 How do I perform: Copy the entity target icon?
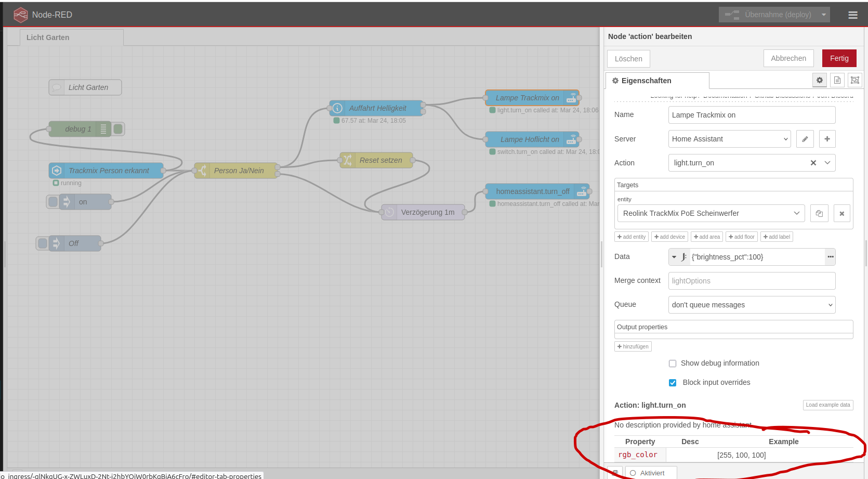tap(819, 213)
